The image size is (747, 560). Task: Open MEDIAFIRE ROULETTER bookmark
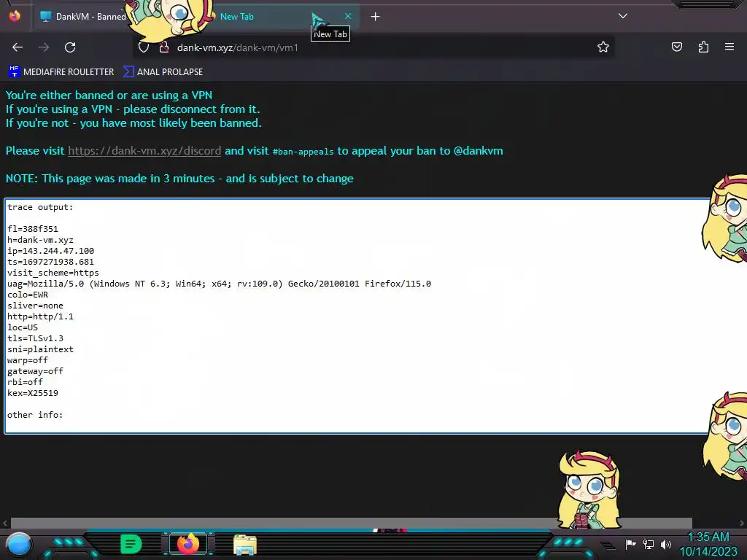(x=61, y=72)
